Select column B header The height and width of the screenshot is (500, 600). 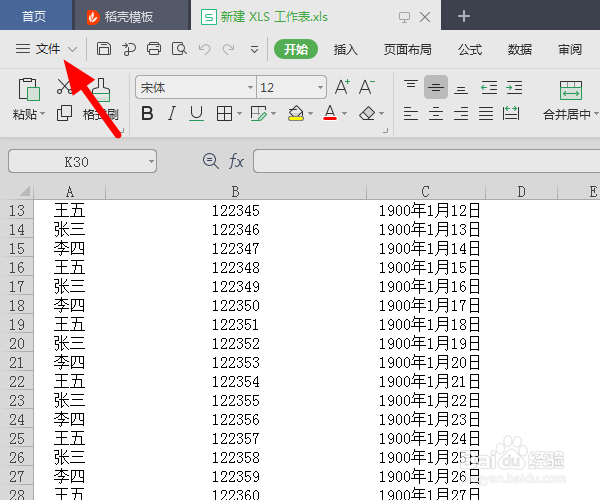[x=236, y=191]
